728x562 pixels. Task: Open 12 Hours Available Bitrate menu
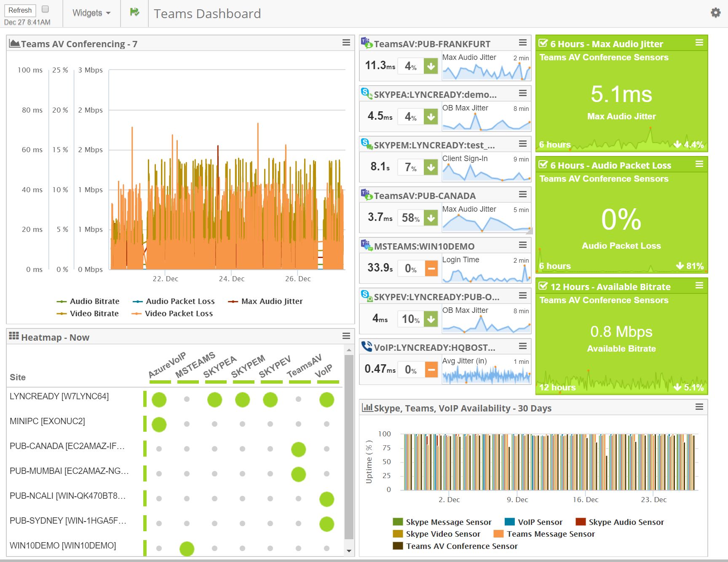699,285
